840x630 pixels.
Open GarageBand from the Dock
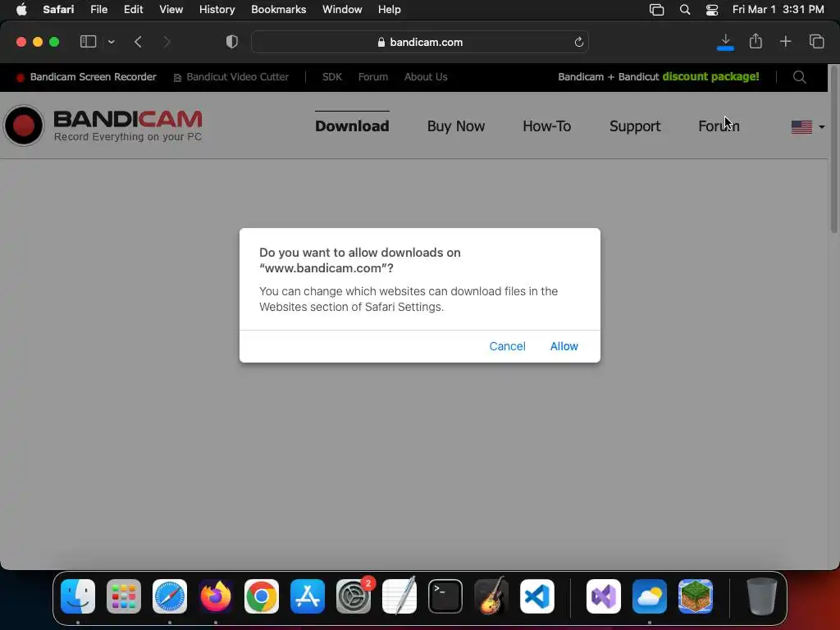(x=491, y=596)
